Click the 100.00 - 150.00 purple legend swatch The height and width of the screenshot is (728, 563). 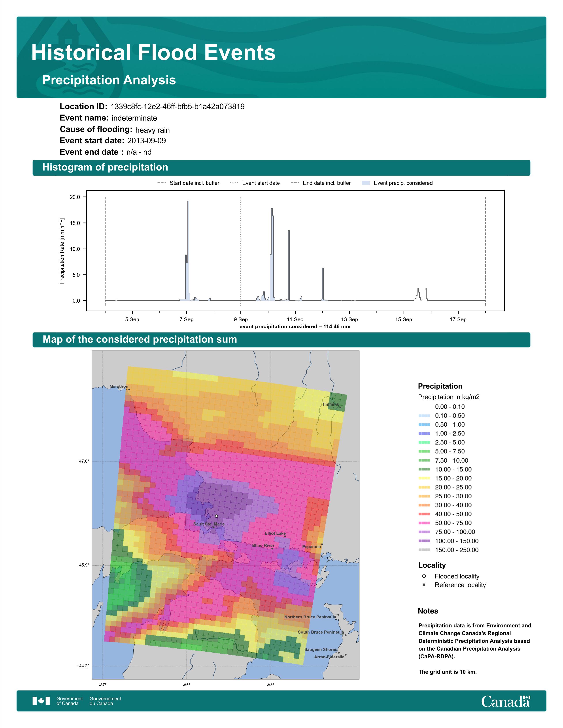(x=424, y=541)
